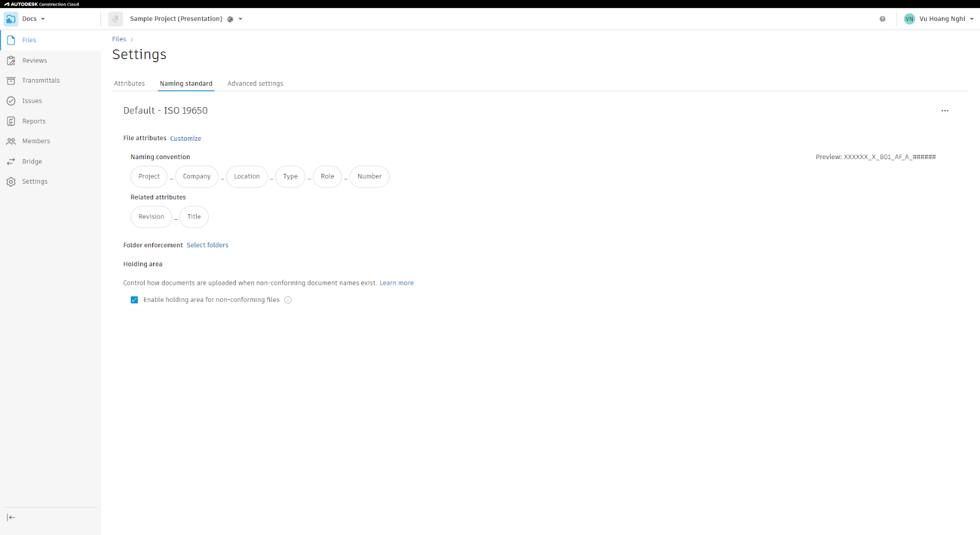Screen dimensions: 980x535
Task: Open the three-dot menu for Default - ISO 19650
Action: click(x=945, y=111)
